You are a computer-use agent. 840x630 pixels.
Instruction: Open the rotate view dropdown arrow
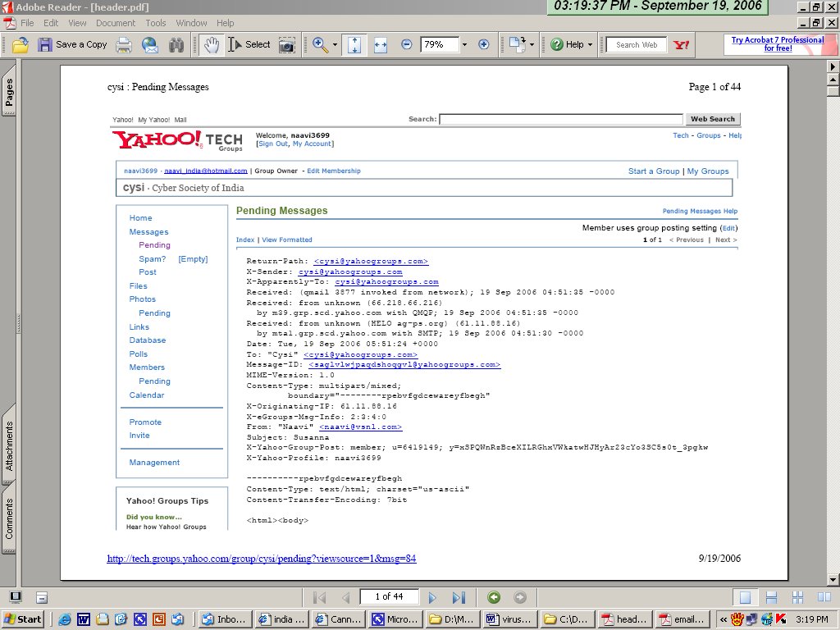click(532, 45)
